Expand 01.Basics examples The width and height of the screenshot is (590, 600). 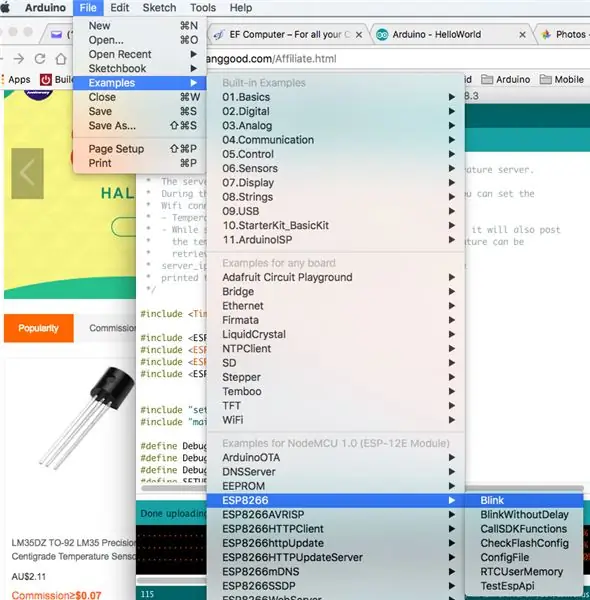(336, 97)
